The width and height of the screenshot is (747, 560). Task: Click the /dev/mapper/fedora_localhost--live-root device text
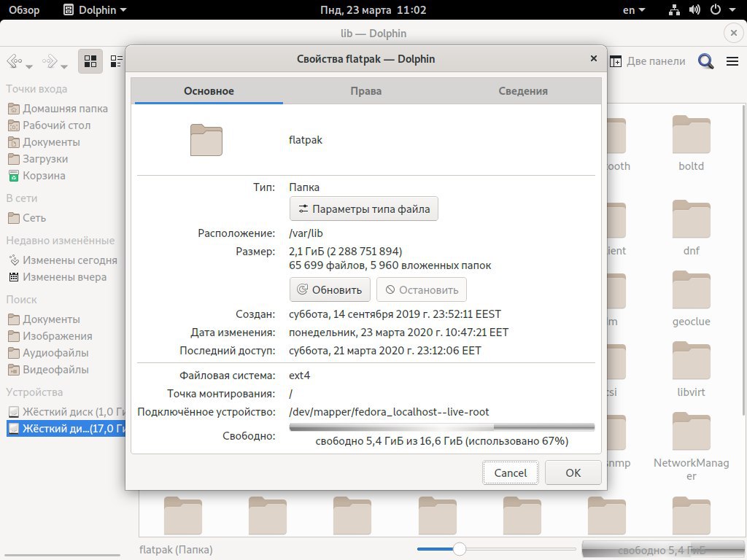[389, 412]
